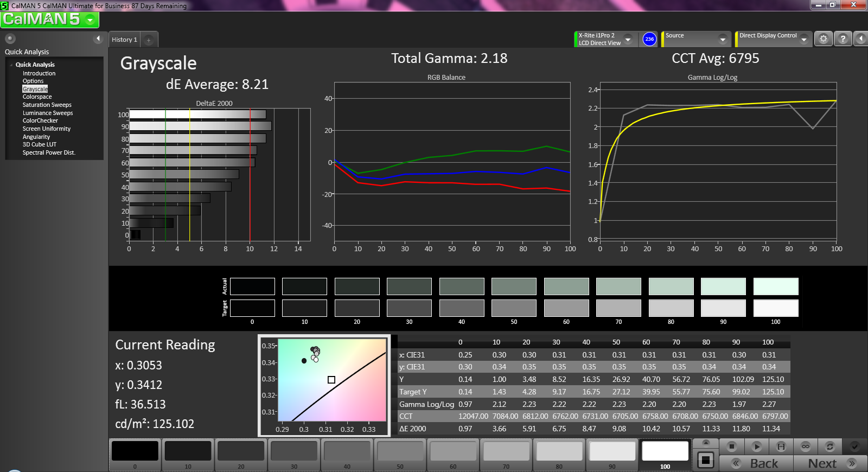
Task: Select Colorspace in the Quick Analysis list
Action: (x=37, y=97)
